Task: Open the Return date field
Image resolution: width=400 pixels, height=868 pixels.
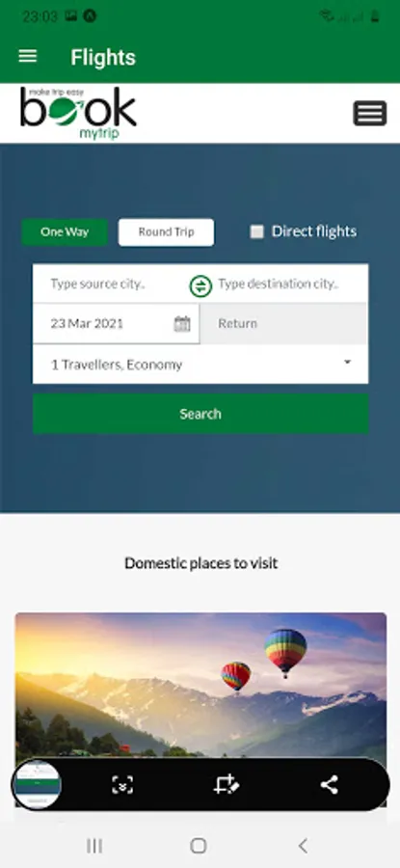Action: point(283,324)
